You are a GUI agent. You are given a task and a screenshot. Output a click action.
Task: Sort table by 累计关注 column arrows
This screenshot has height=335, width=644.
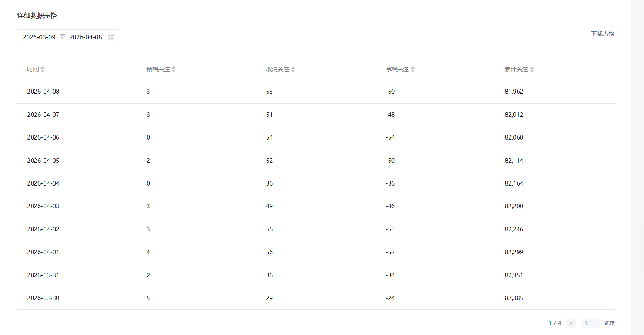pyautogui.click(x=532, y=70)
